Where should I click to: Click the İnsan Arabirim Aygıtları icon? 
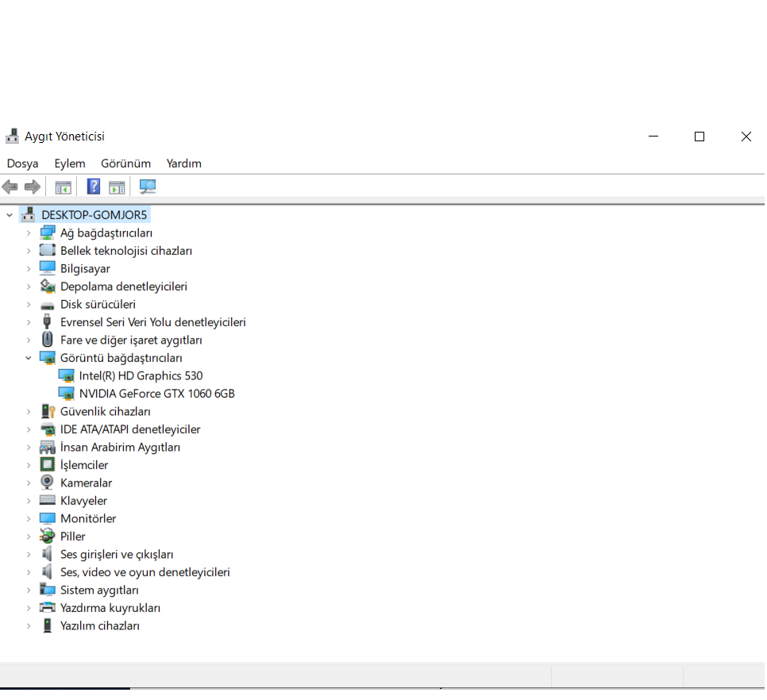48,448
